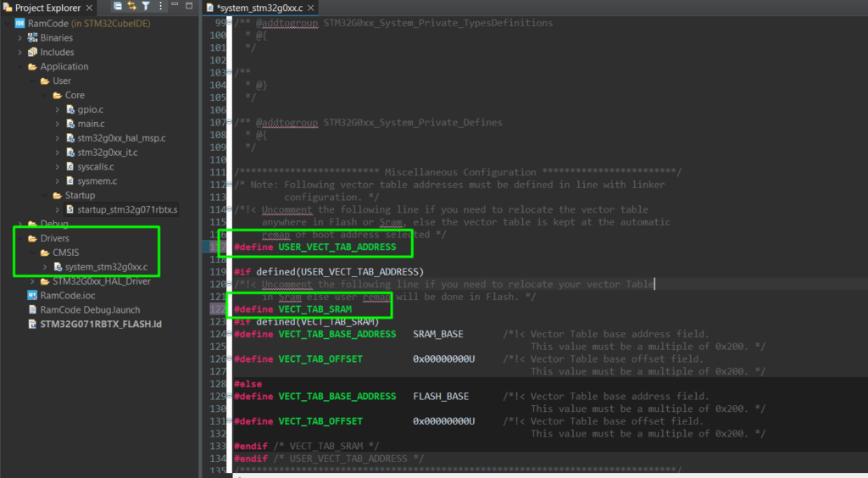
Task: Minimize the Project Explorer panel
Action: coord(175,7)
